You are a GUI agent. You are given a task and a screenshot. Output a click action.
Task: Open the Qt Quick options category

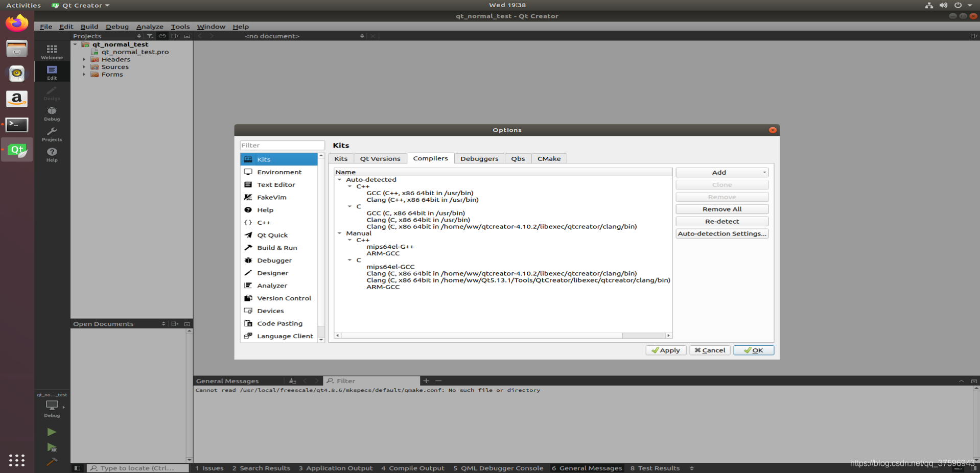278,235
